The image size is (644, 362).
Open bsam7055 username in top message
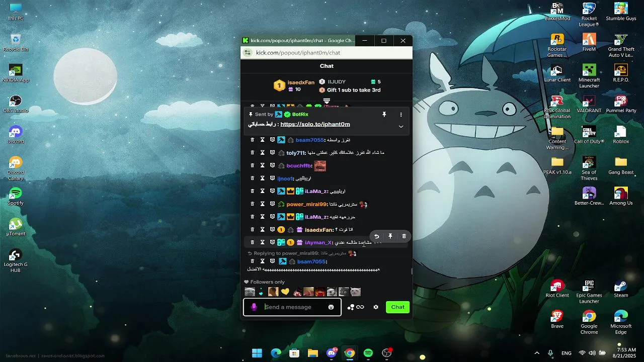point(310,140)
